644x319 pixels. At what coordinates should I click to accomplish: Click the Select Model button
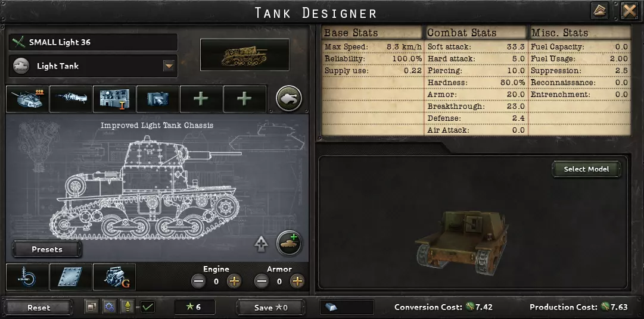[586, 169]
